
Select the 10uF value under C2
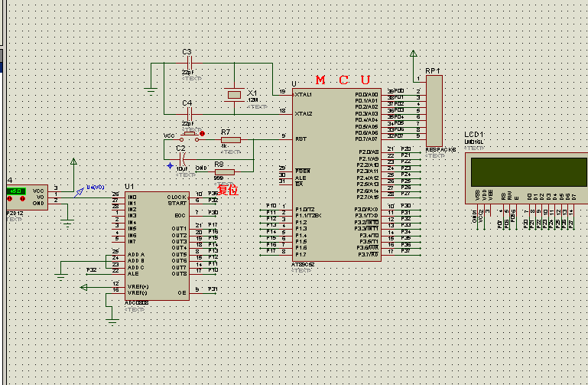pyautogui.click(x=182, y=169)
